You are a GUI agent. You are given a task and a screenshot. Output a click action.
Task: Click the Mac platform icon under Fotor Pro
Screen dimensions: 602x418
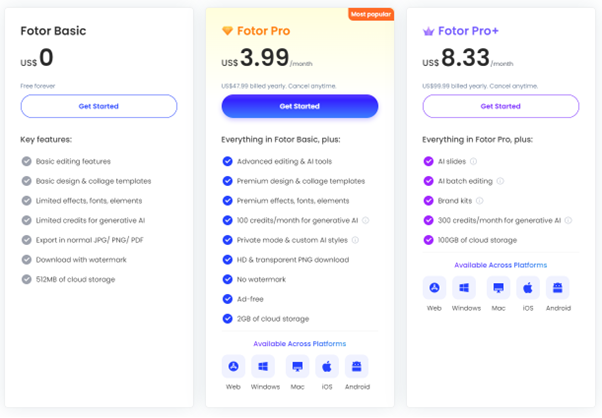pos(295,366)
